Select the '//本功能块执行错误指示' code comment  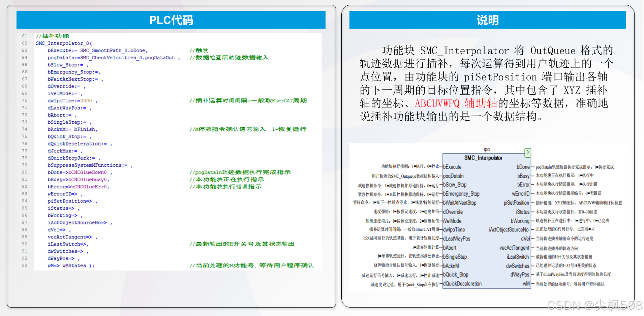(225, 187)
